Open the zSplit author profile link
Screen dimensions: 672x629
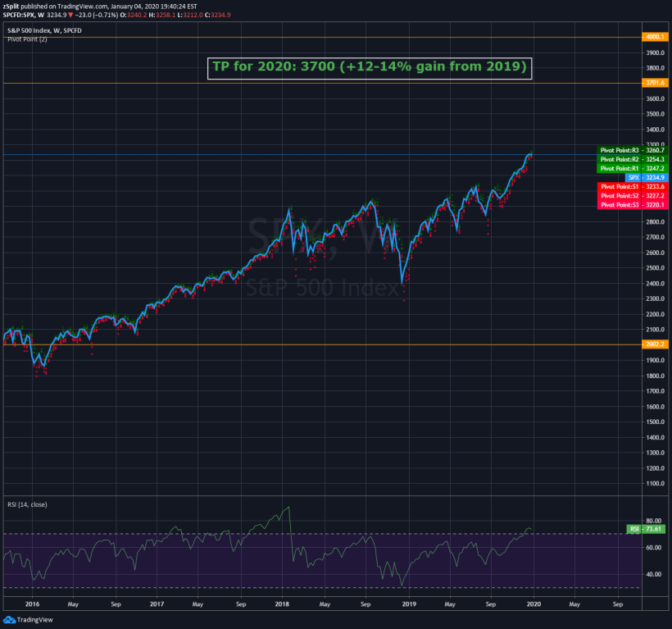point(11,5)
